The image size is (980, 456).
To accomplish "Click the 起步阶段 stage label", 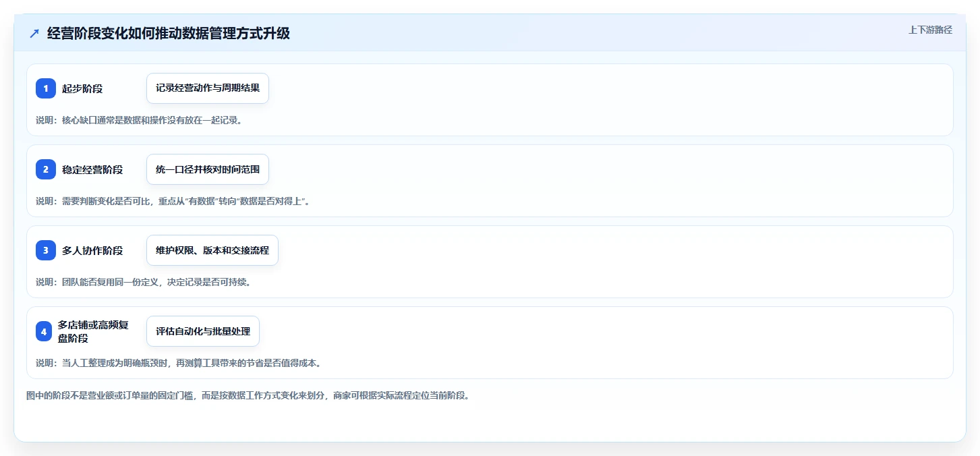I will point(82,88).
